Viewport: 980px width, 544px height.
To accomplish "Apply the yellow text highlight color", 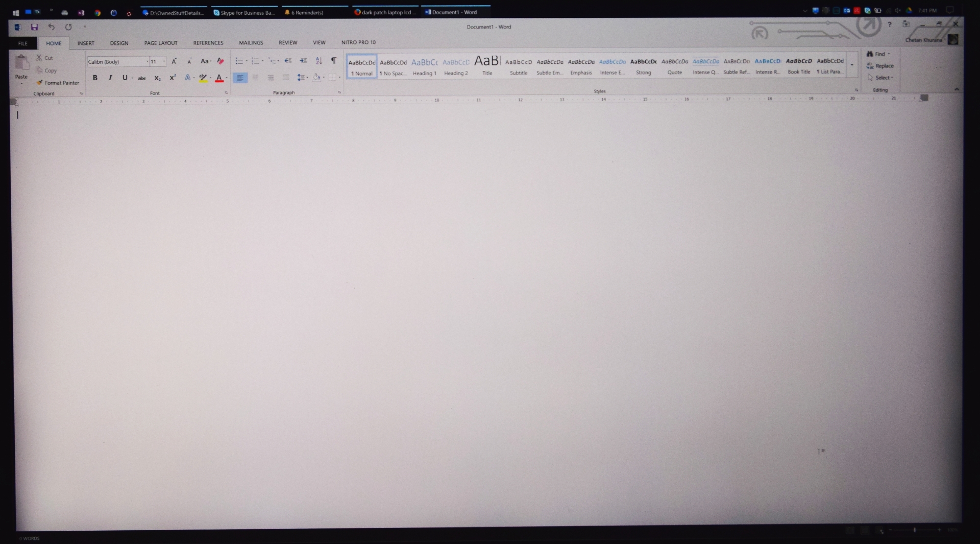I will click(203, 78).
